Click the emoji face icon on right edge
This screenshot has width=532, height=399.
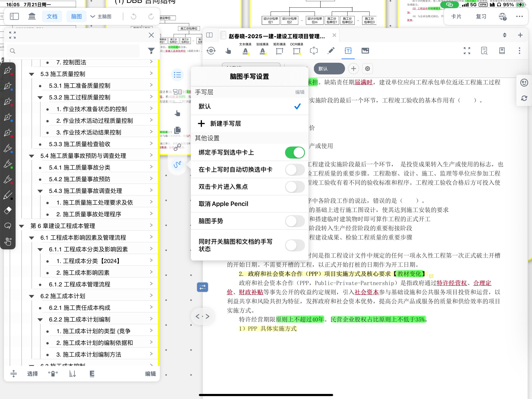tap(524, 83)
